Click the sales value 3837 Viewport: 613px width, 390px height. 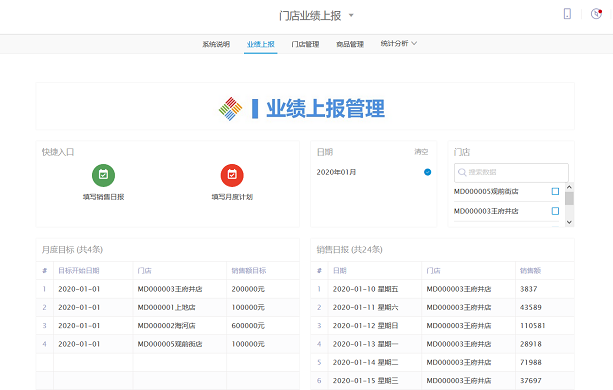tap(529, 289)
